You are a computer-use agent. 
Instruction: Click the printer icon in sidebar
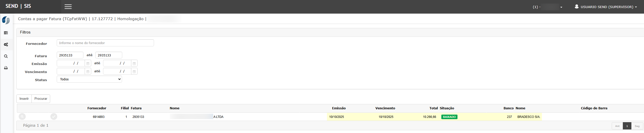pyautogui.click(x=6, y=68)
